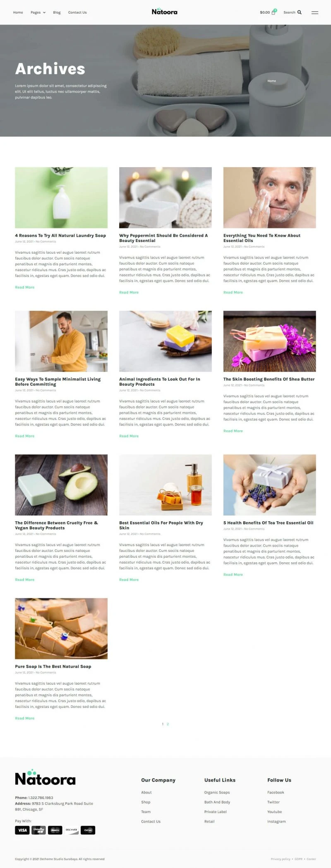Open the man washing face thumbnail
The height and width of the screenshot is (868, 331).
(270, 197)
